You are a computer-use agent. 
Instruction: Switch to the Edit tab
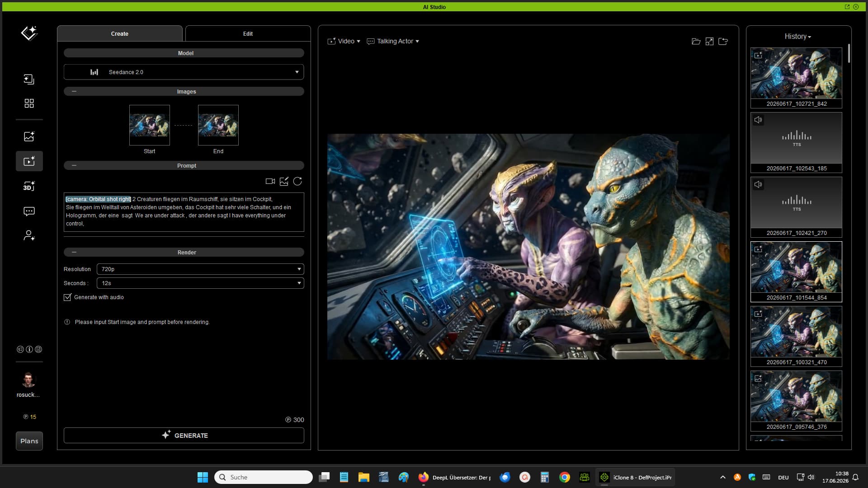[248, 33]
